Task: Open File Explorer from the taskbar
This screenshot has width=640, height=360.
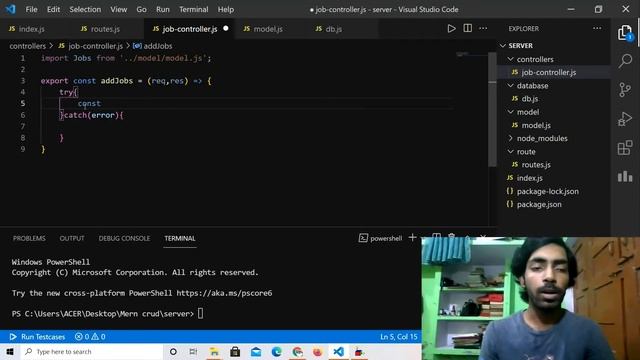Action: [214, 351]
